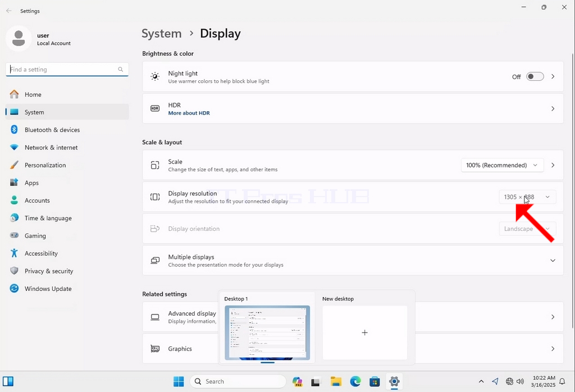Open custom Scale options chevron
The image size is (575, 392).
coord(553,165)
